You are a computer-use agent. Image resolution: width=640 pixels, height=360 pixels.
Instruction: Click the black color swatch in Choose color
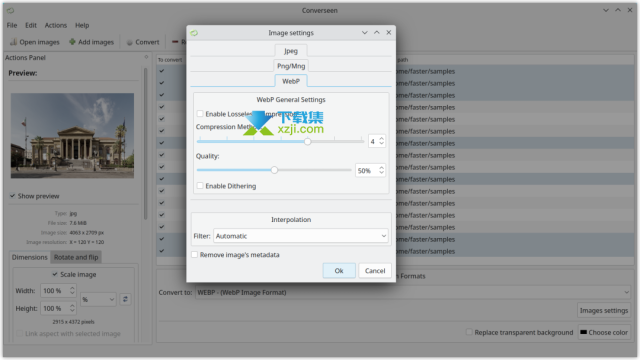[583, 332]
